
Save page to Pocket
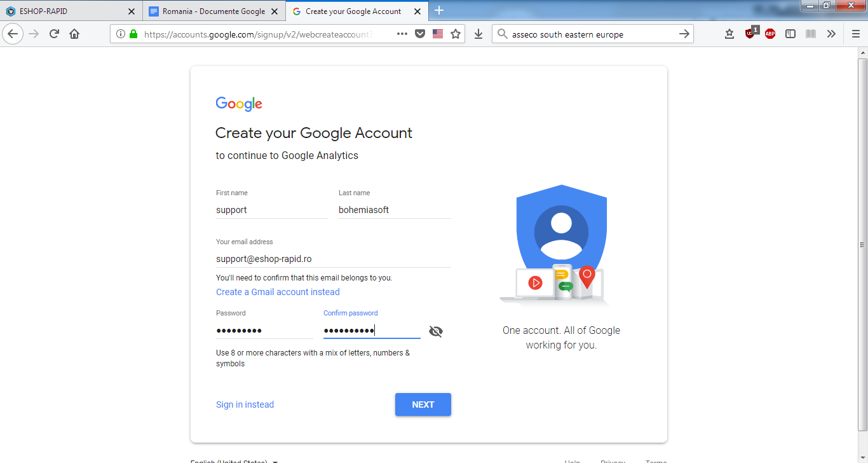[420, 34]
